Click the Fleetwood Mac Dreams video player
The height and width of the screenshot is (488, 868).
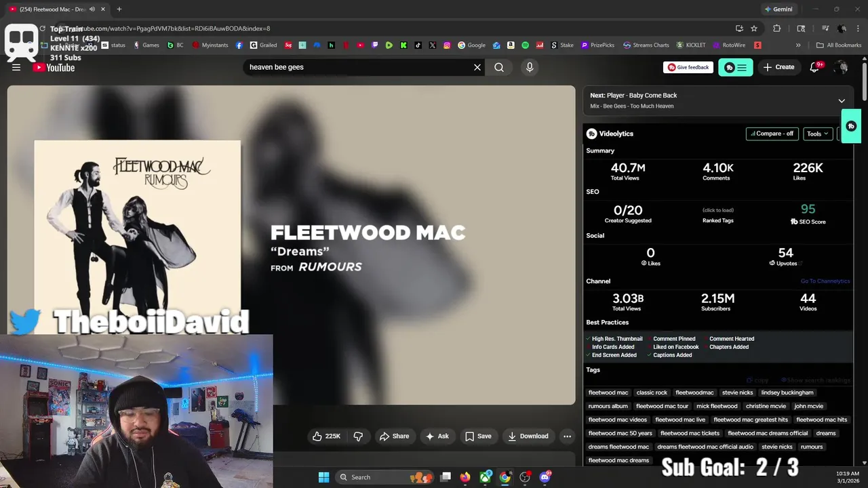click(x=292, y=245)
